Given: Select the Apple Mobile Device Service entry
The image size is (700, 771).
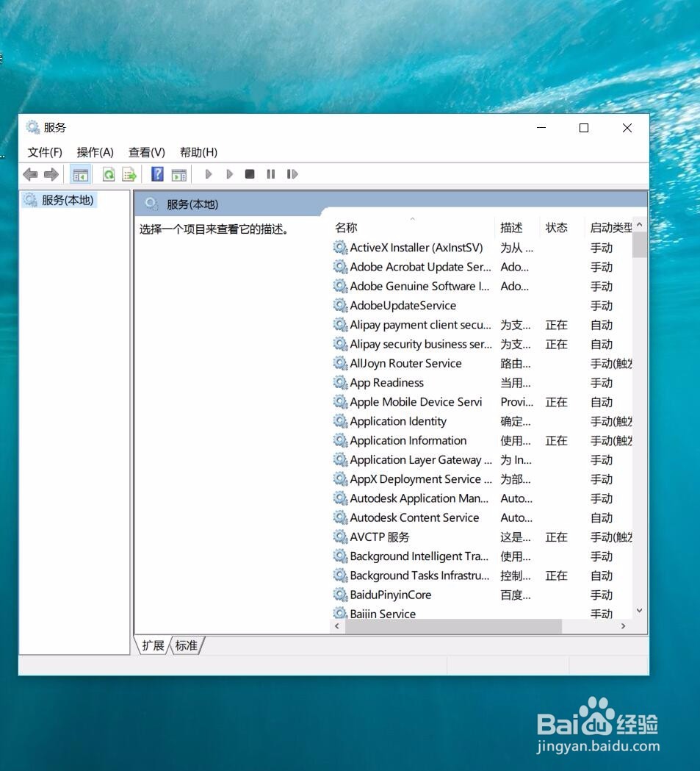Looking at the screenshot, I should (x=410, y=402).
